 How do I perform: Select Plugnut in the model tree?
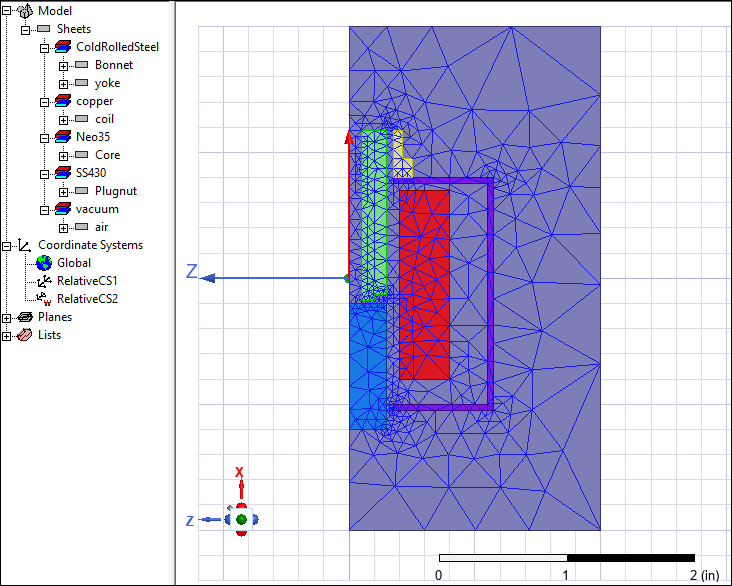click(x=116, y=191)
